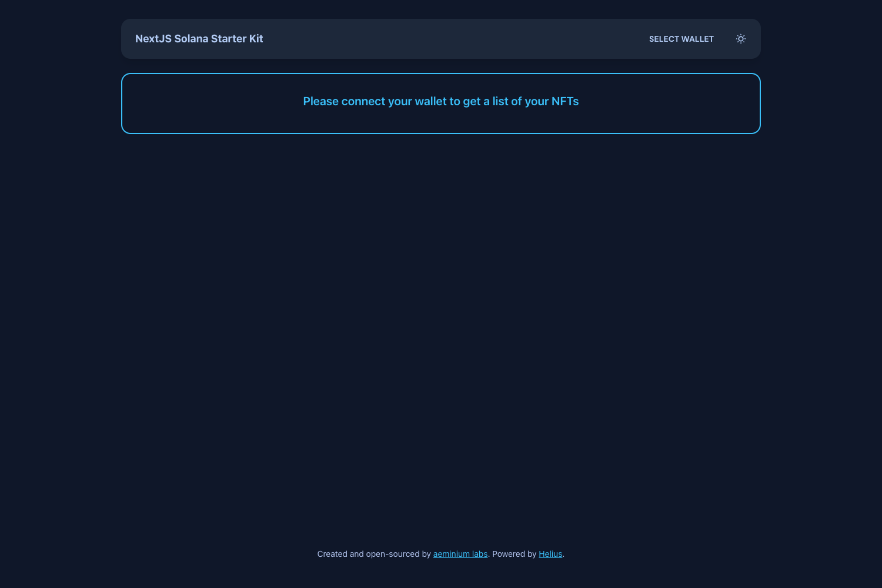This screenshot has height=588, width=882.
Task: Click the word 'Solana' in the header title
Action: point(191,39)
